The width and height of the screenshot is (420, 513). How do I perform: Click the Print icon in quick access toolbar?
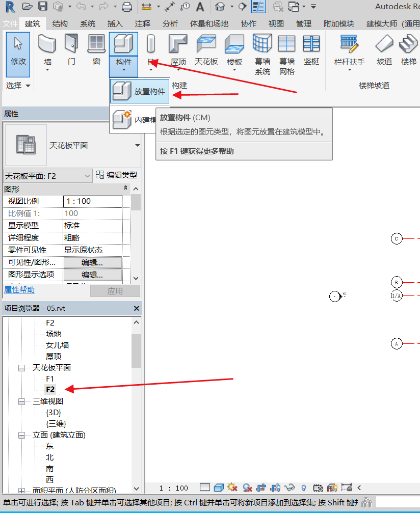(127, 7)
